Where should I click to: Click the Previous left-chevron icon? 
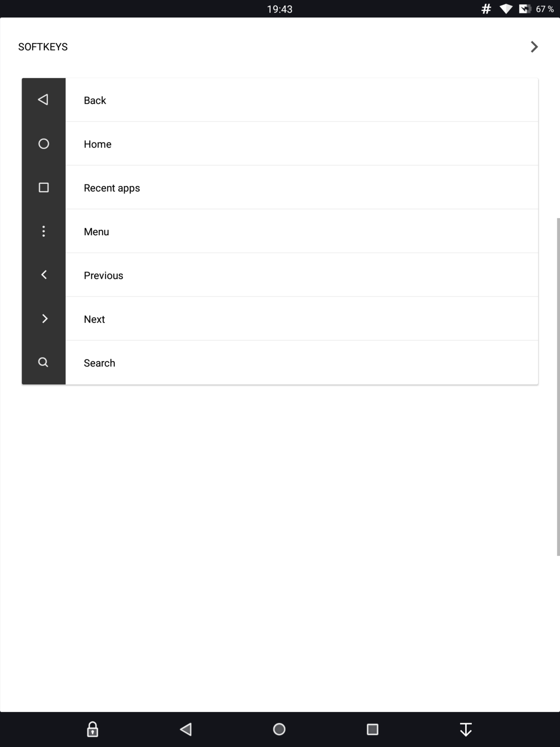(x=43, y=275)
